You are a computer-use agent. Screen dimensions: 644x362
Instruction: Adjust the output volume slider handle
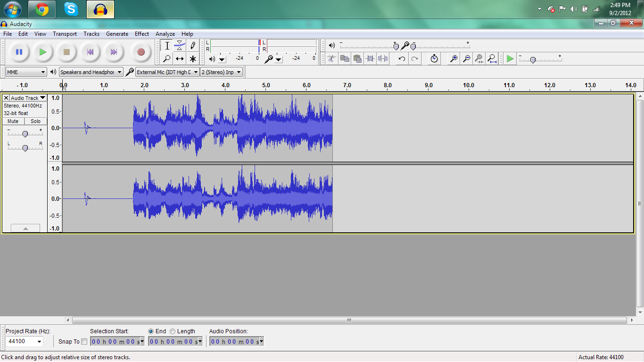click(x=396, y=46)
